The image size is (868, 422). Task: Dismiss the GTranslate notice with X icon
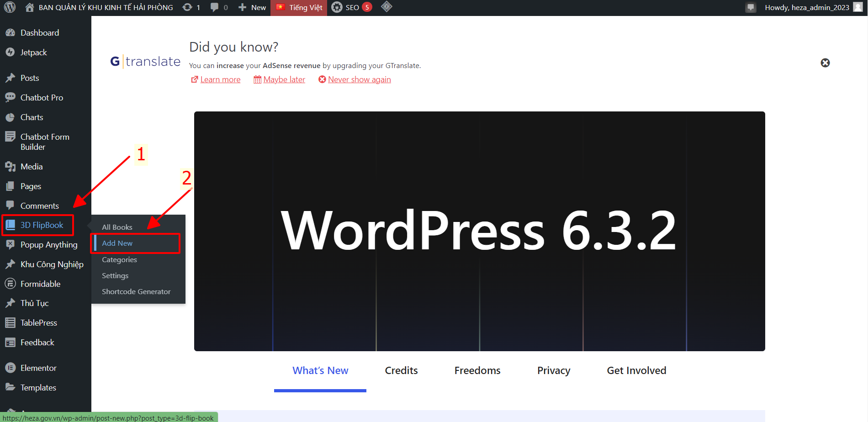(x=825, y=63)
